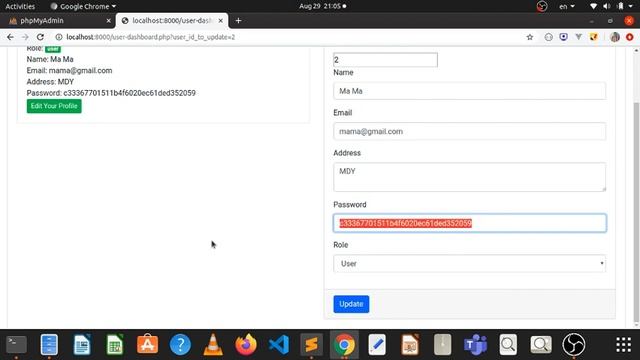This screenshot has height=360, width=640.
Task: Launch Terminal from the dock
Action: tap(16, 345)
